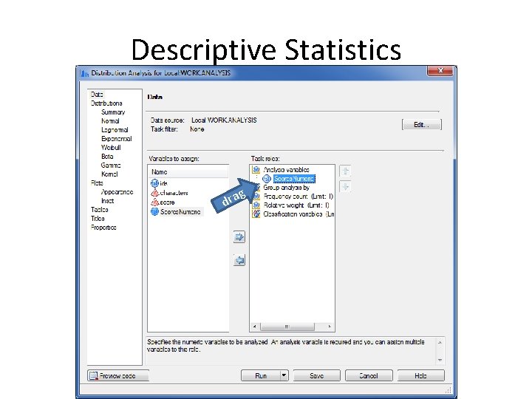
Task: Select Titles in the left navigation
Action: point(98,218)
